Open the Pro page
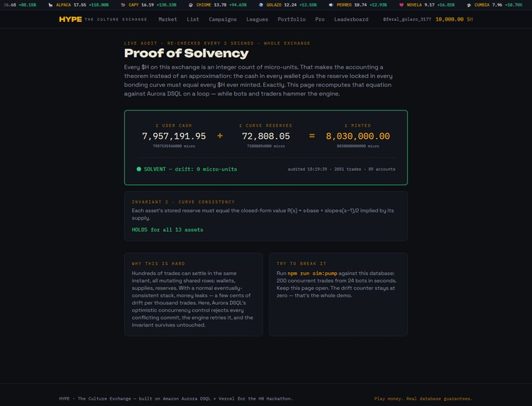The image size is (532, 406). pyautogui.click(x=320, y=19)
